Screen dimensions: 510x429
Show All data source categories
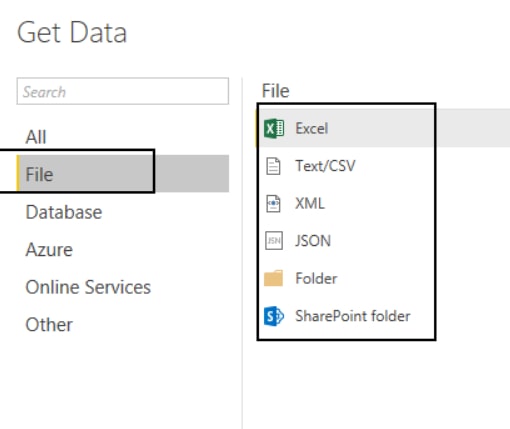coord(36,137)
